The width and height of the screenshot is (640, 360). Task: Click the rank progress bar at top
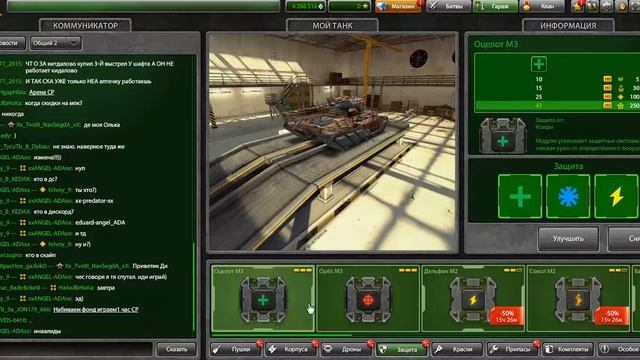tap(143, 6)
